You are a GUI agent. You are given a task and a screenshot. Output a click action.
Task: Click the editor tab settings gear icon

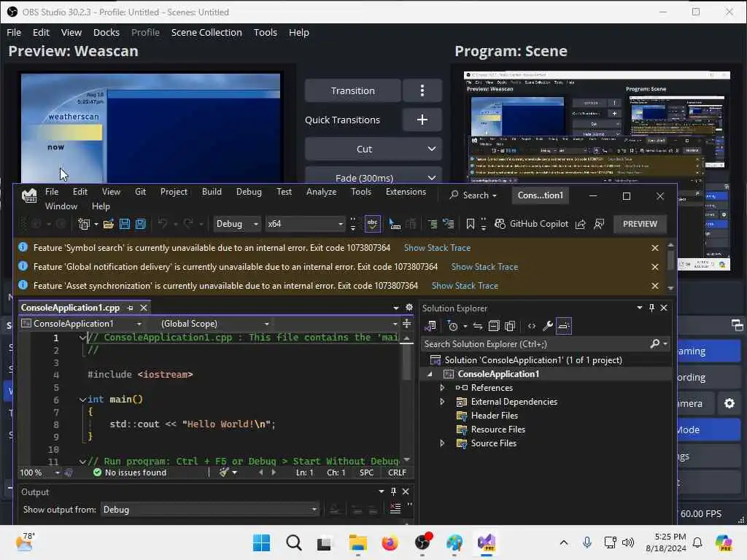(409, 308)
